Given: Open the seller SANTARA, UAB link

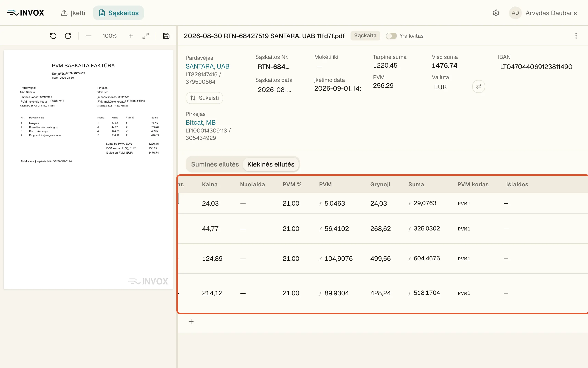Looking at the screenshot, I should pyautogui.click(x=207, y=66).
